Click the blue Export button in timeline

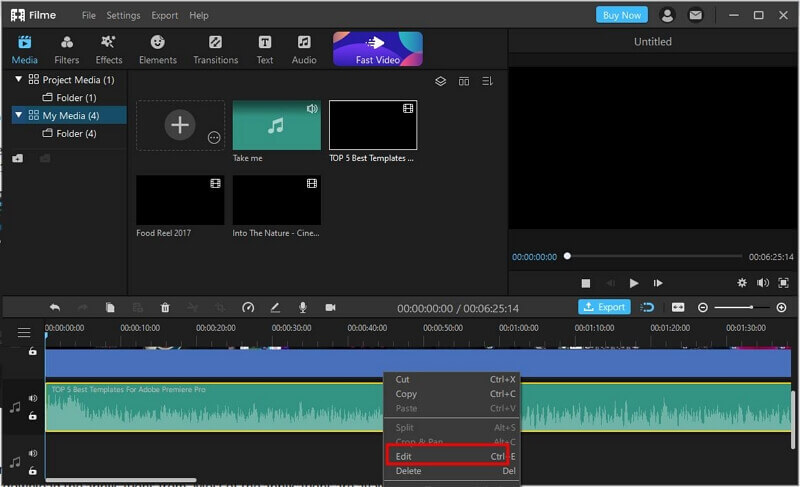pyautogui.click(x=604, y=307)
